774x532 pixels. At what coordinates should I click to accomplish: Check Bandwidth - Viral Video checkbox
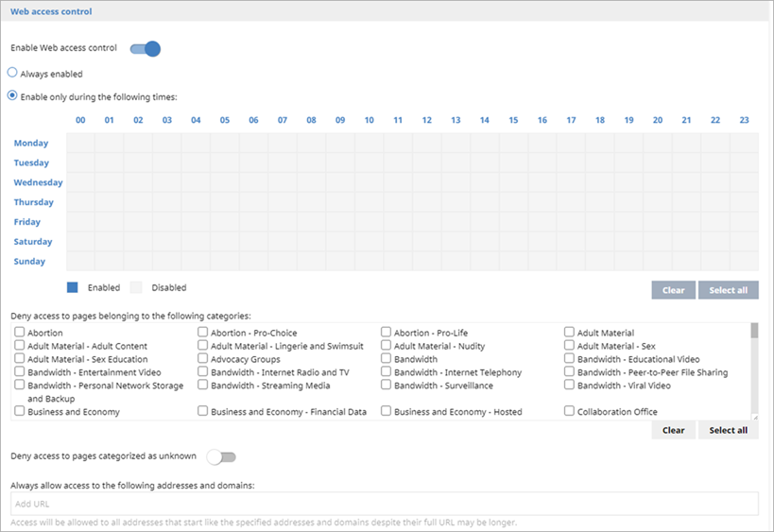[x=569, y=385]
